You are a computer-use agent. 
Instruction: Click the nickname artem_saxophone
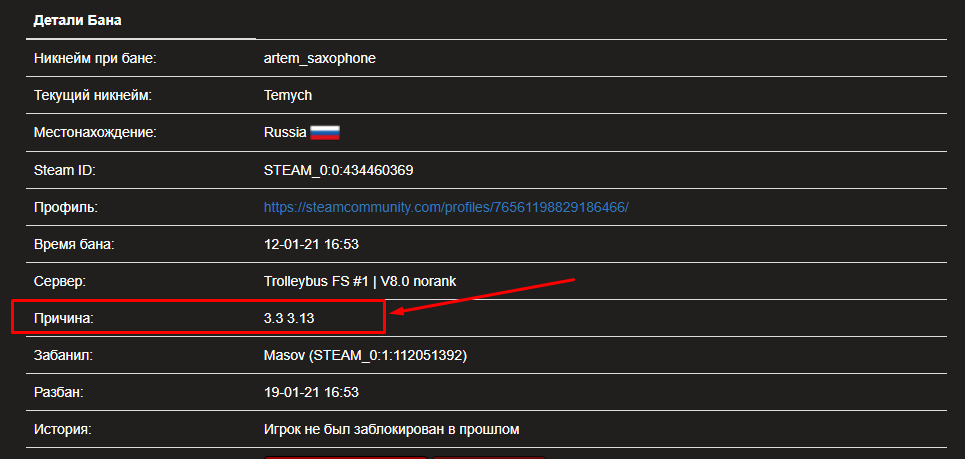tap(319, 58)
